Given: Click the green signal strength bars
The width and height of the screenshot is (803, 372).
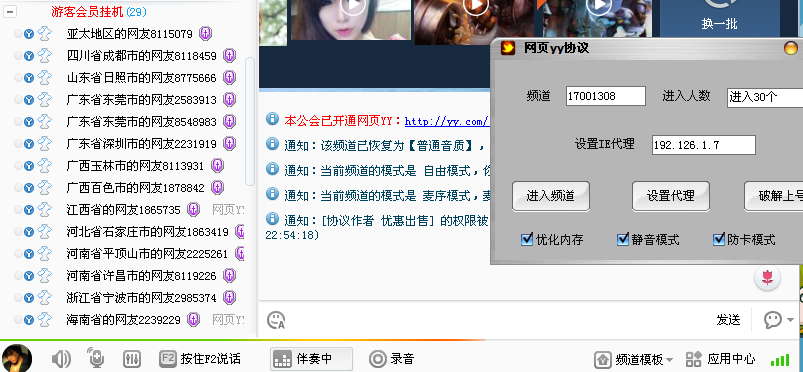Looking at the screenshot, I should pos(780,359).
